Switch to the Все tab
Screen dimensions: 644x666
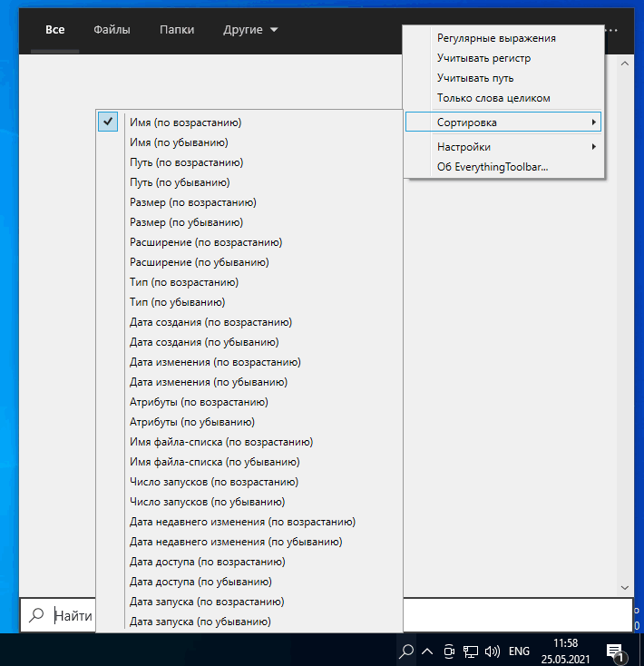54,30
